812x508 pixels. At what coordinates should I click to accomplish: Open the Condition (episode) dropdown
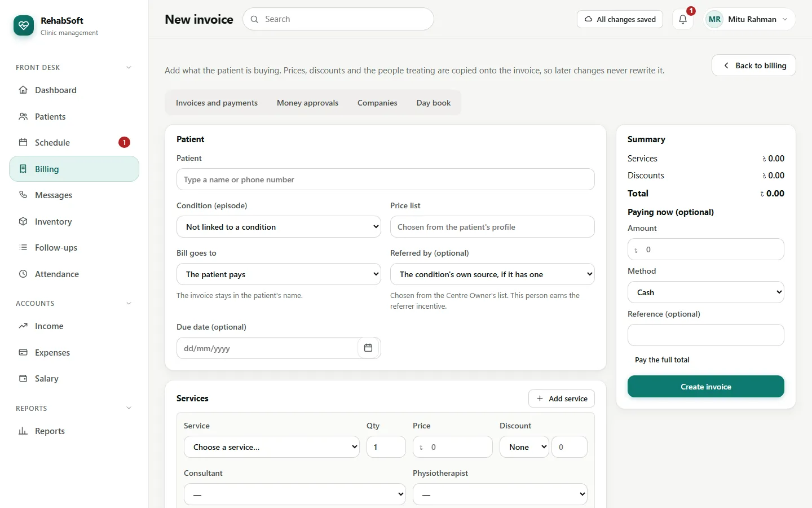tap(279, 227)
